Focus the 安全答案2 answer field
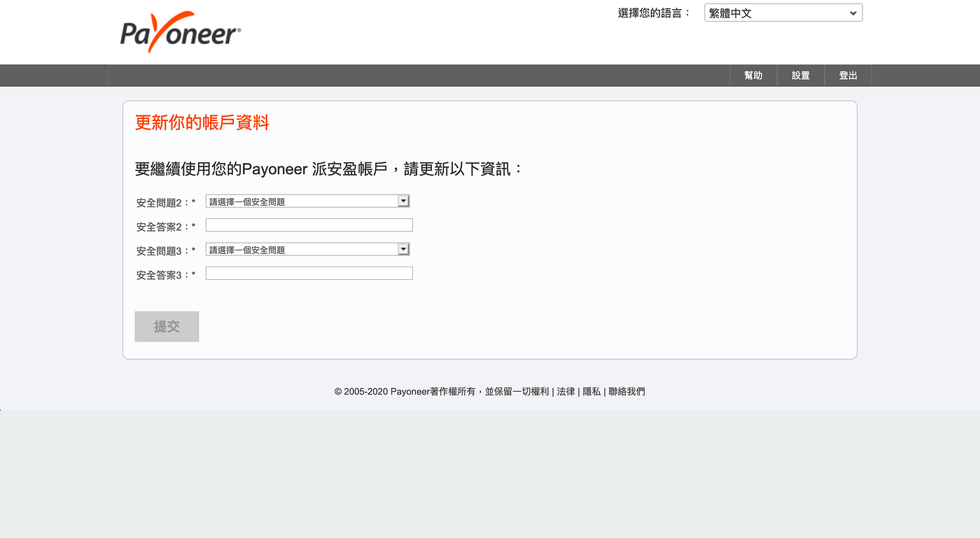980x538 pixels. pos(309,225)
